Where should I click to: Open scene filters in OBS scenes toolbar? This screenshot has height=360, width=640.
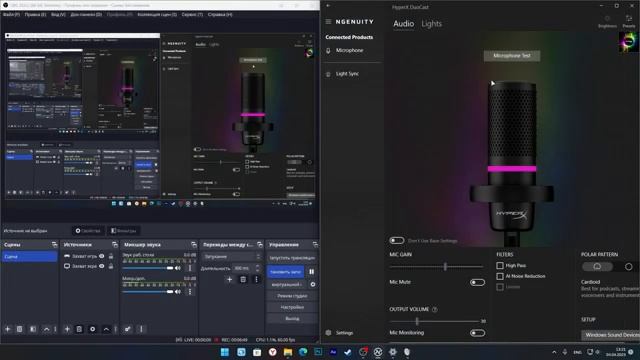click(x=33, y=329)
